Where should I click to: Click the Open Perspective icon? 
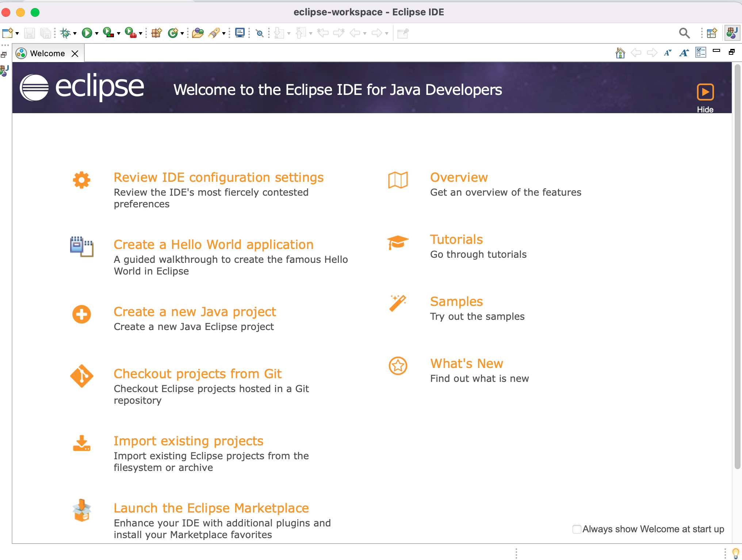712,33
